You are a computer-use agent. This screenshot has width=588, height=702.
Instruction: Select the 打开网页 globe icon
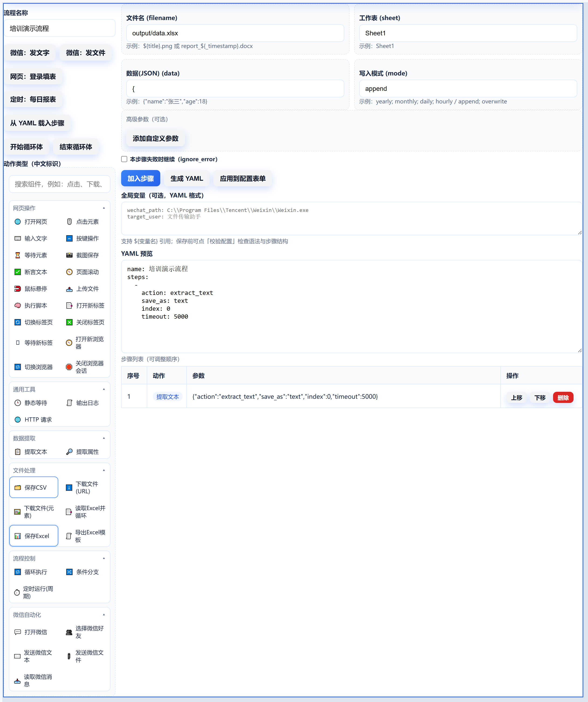(18, 222)
